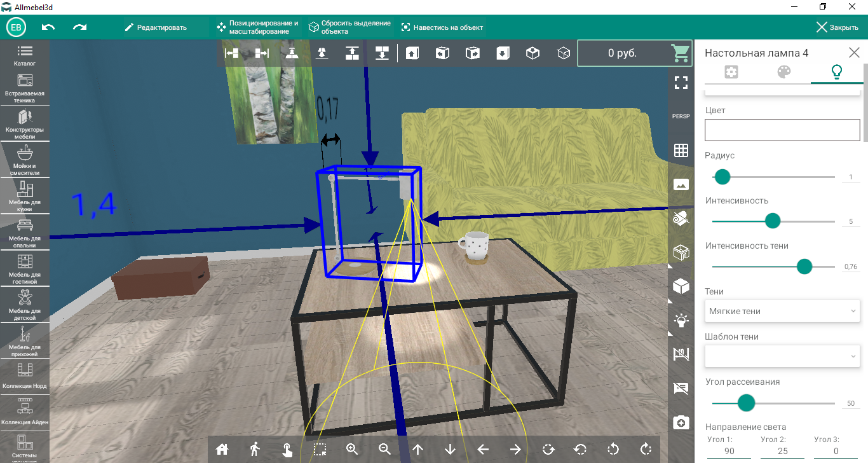868x463 pixels.
Task: Click the snap under ceiling icon
Action: pyautogui.click(x=382, y=53)
